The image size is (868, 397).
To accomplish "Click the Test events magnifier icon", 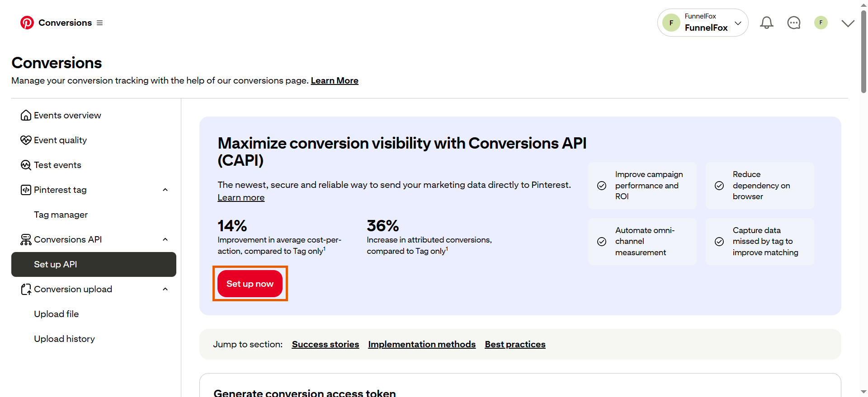I will [26, 165].
